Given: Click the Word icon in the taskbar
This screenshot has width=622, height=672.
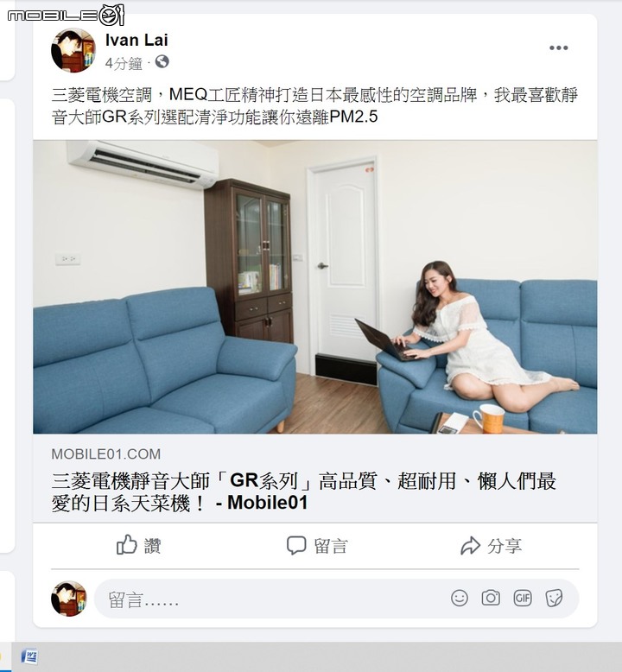Looking at the screenshot, I should (29, 656).
